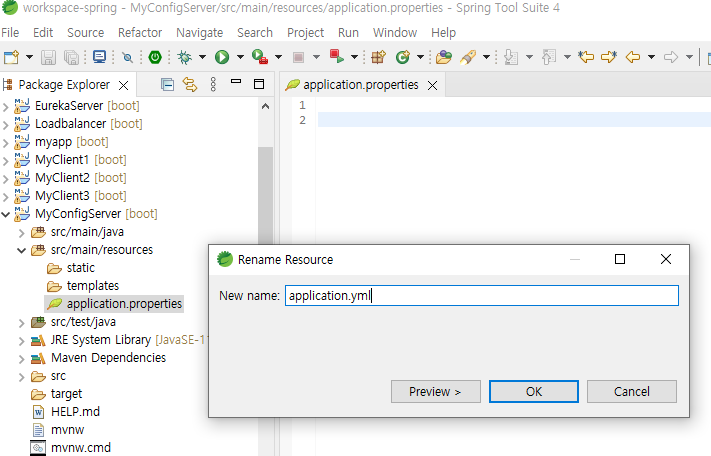Open the Search toolbar dropdown arrow
The height and width of the screenshot is (456, 711).
pyautogui.click(x=487, y=57)
